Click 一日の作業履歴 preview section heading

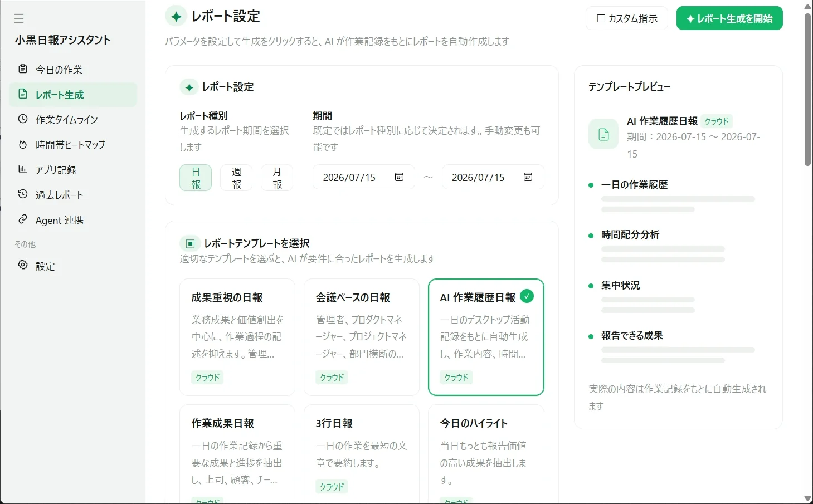pos(634,184)
